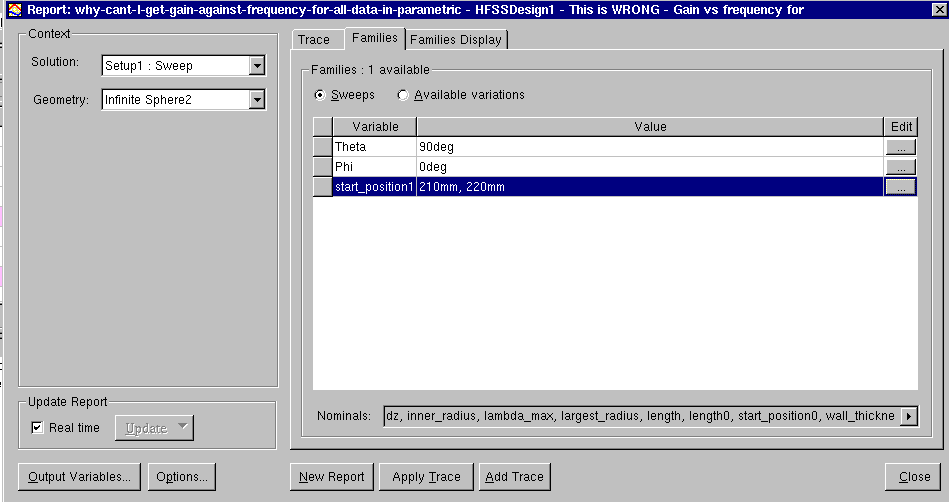Click the 210mm, 220mm value cell
The height and width of the screenshot is (502, 949).
650,187
